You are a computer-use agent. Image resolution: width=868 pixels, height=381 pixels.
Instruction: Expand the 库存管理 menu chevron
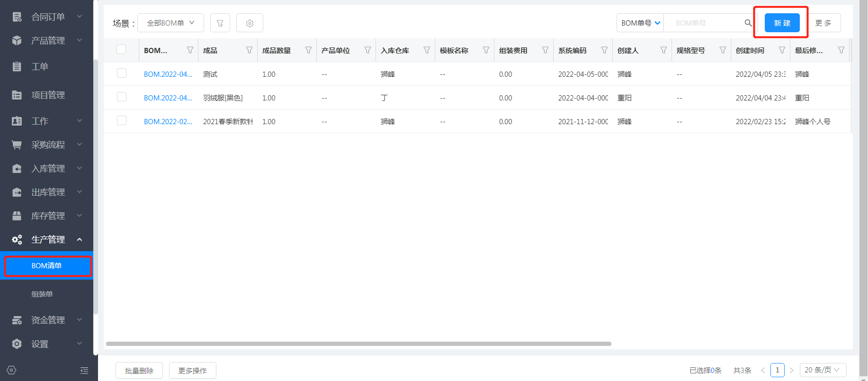click(80, 216)
